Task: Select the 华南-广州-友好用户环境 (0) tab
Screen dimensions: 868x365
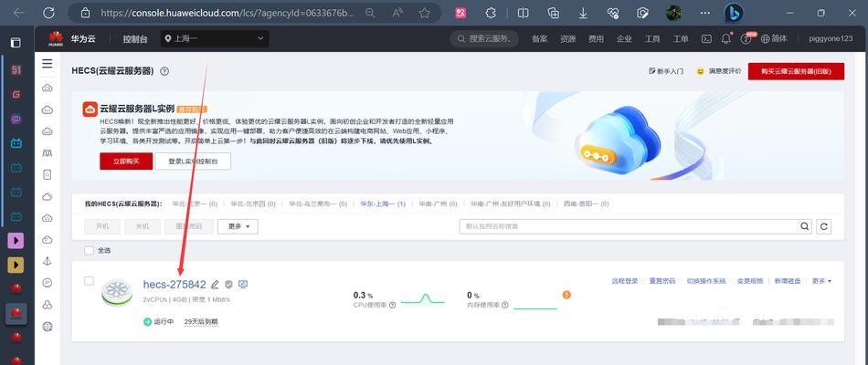Action: pyautogui.click(x=511, y=203)
